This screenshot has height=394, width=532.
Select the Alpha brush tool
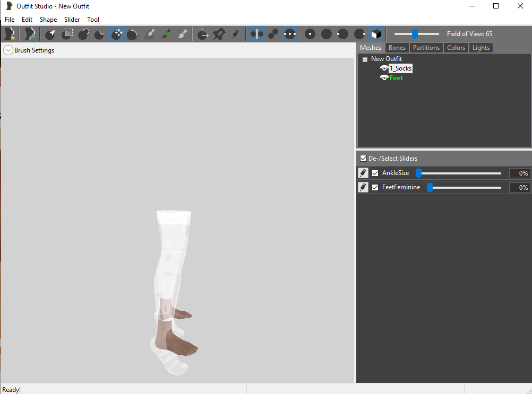[183, 34]
